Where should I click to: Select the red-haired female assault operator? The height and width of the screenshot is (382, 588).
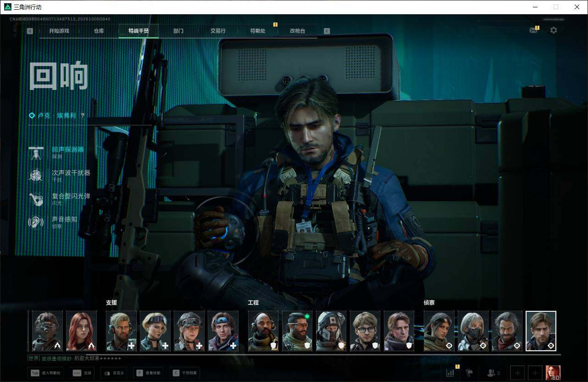[x=82, y=331]
